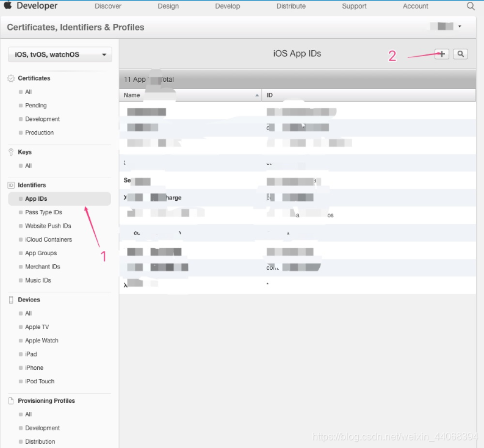The image size is (484, 448).
Task: Open the account team dropdown arrow
Action: point(460,27)
